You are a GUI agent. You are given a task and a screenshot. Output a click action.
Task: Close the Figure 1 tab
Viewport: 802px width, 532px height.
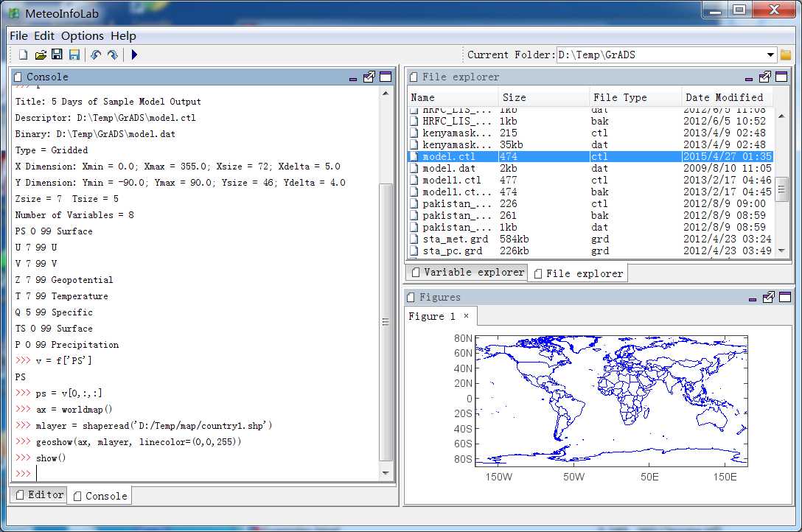click(466, 316)
